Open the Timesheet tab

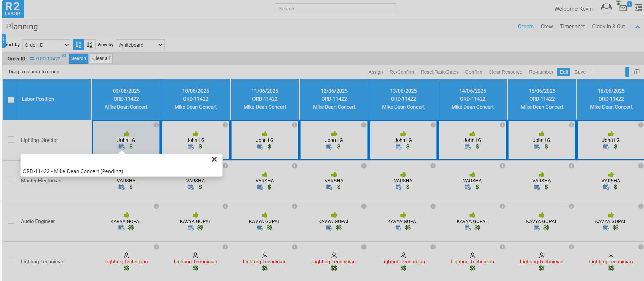[x=572, y=26]
